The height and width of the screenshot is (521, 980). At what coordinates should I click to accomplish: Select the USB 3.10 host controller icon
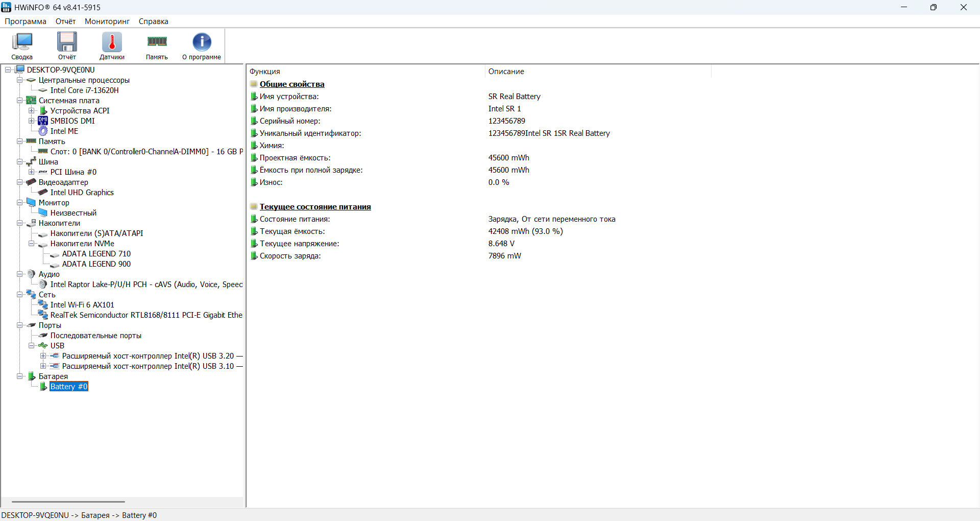coord(55,366)
